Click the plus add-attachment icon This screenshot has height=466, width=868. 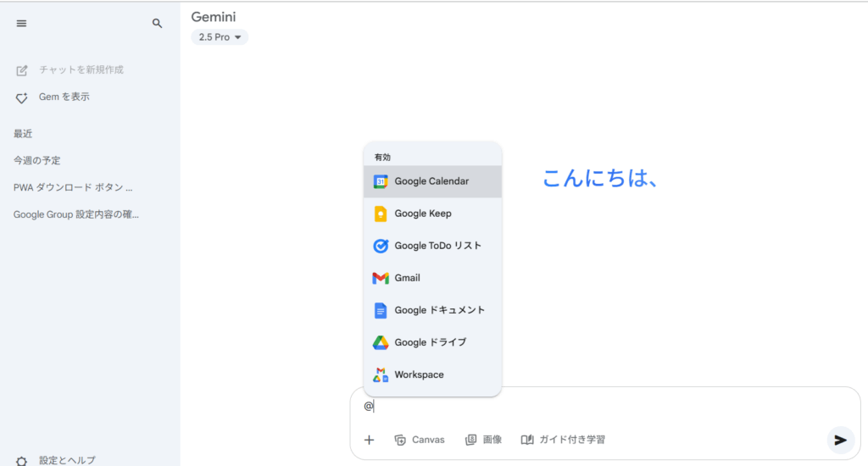[370, 440]
